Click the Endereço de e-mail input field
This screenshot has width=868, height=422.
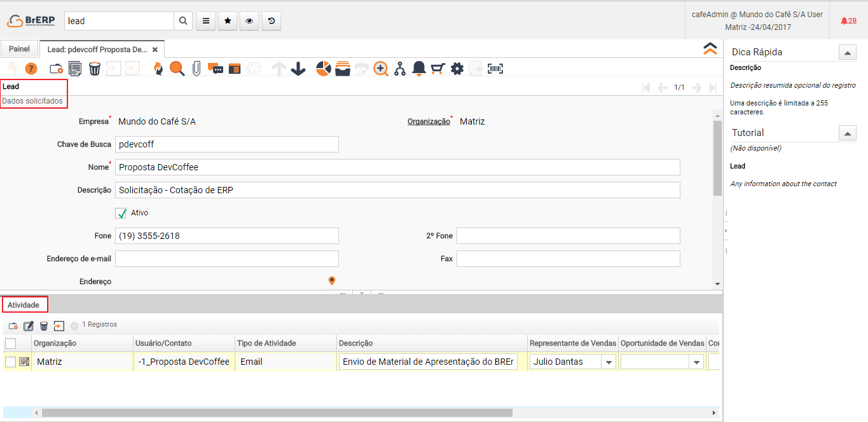pyautogui.click(x=226, y=259)
